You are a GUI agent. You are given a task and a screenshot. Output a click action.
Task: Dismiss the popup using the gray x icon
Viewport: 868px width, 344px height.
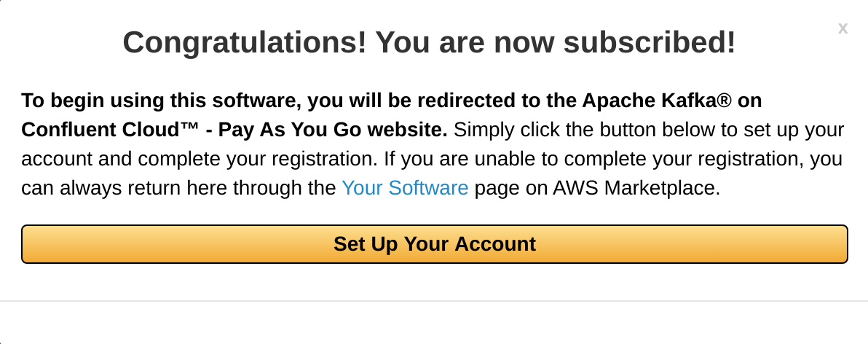pos(843,28)
